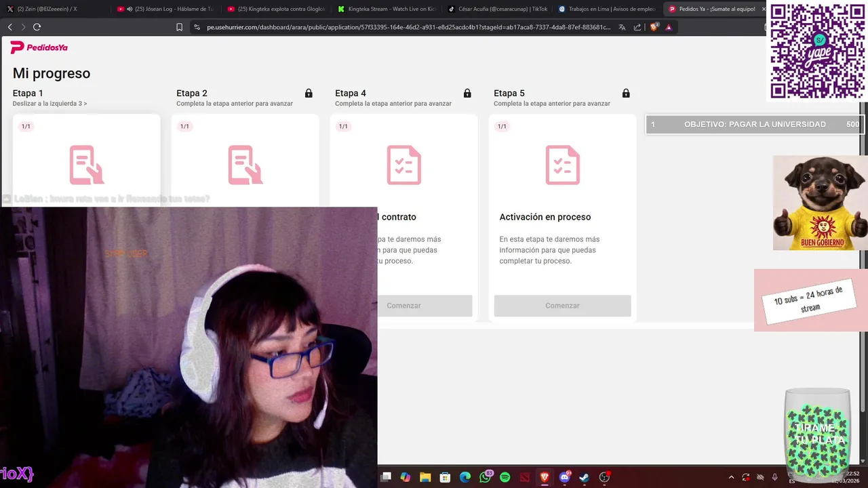Switch to the Kingteka explota YouTube tab
The height and width of the screenshot is (488, 868).
276,9
